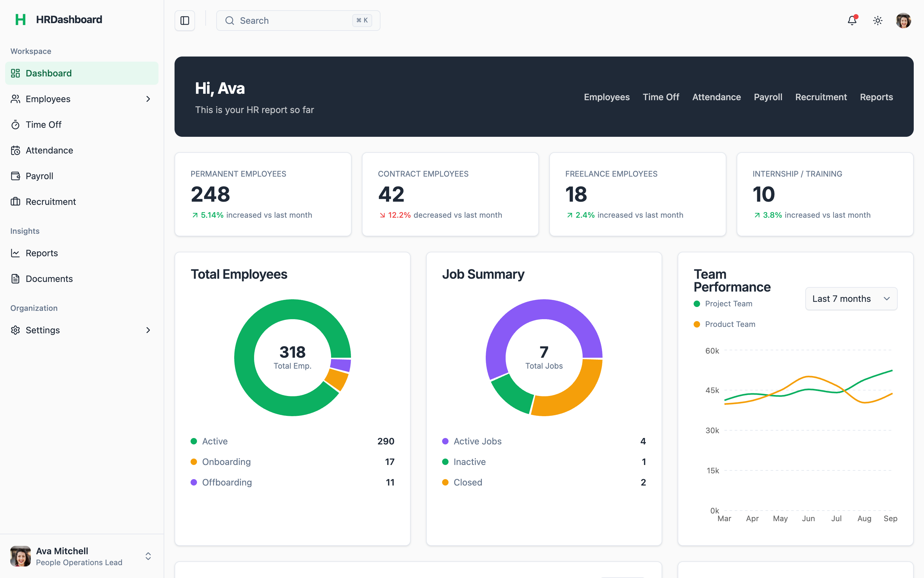Open the notifications bell
This screenshot has width=924, height=578.
pos(852,20)
